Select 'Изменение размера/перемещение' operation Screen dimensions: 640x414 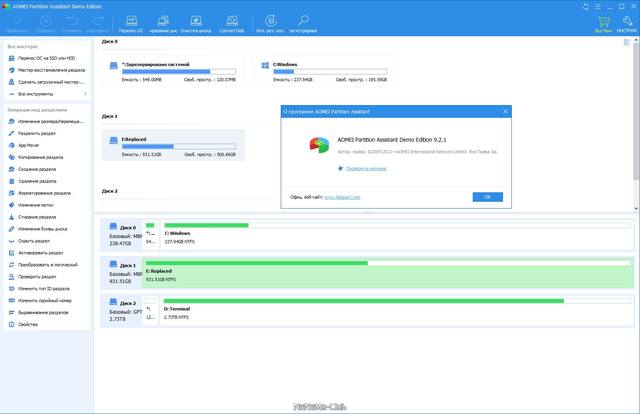(x=47, y=121)
